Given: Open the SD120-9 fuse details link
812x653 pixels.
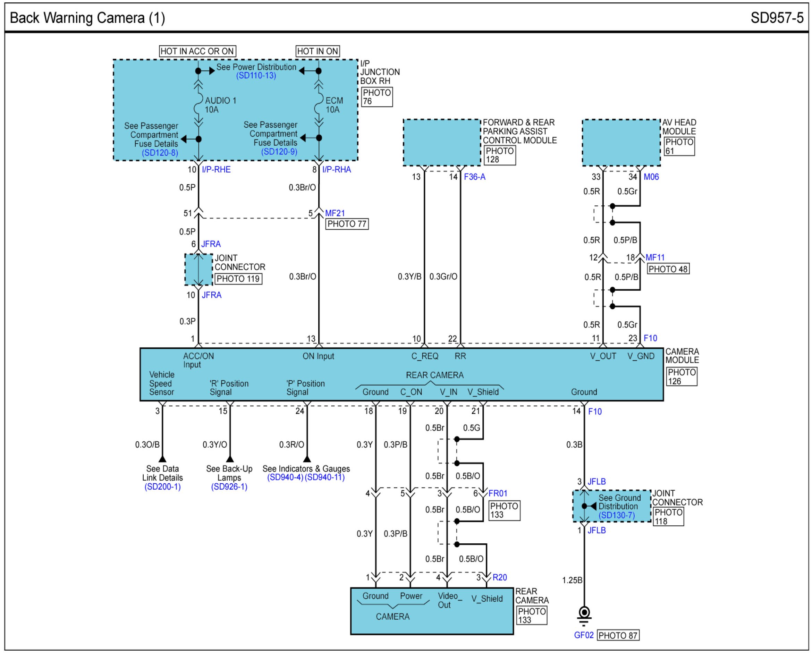Looking at the screenshot, I should [279, 152].
